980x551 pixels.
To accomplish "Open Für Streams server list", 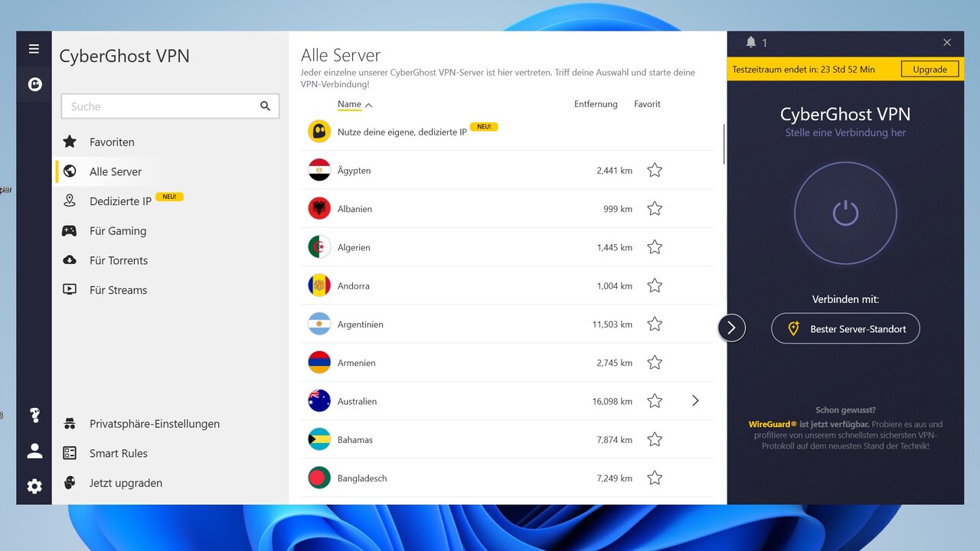I will tap(118, 290).
